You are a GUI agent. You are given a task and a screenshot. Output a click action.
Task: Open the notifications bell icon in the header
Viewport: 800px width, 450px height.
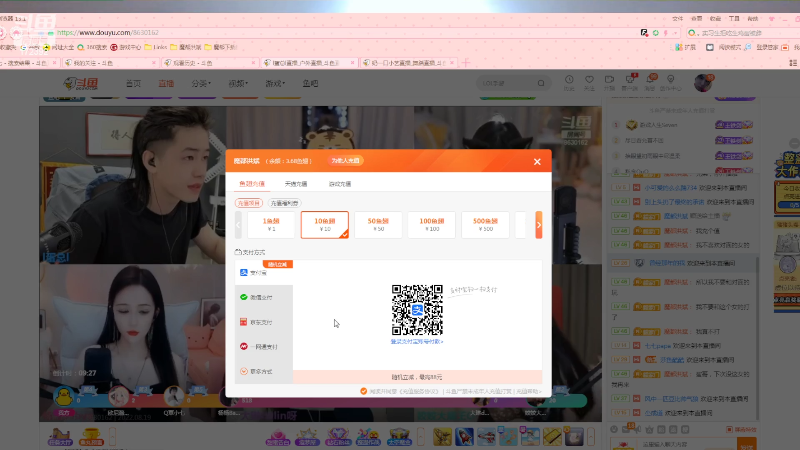(650, 82)
